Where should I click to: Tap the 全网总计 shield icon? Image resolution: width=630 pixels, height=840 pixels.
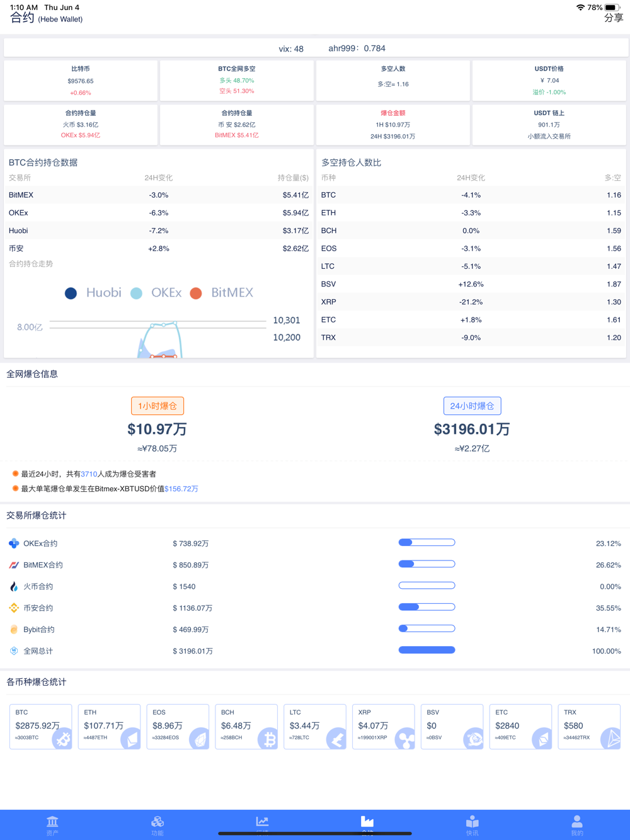pyautogui.click(x=14, y=650)
